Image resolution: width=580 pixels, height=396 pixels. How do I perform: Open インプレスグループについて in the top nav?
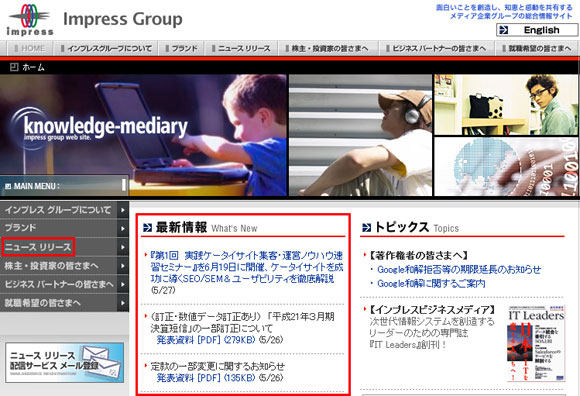point(106,48)
